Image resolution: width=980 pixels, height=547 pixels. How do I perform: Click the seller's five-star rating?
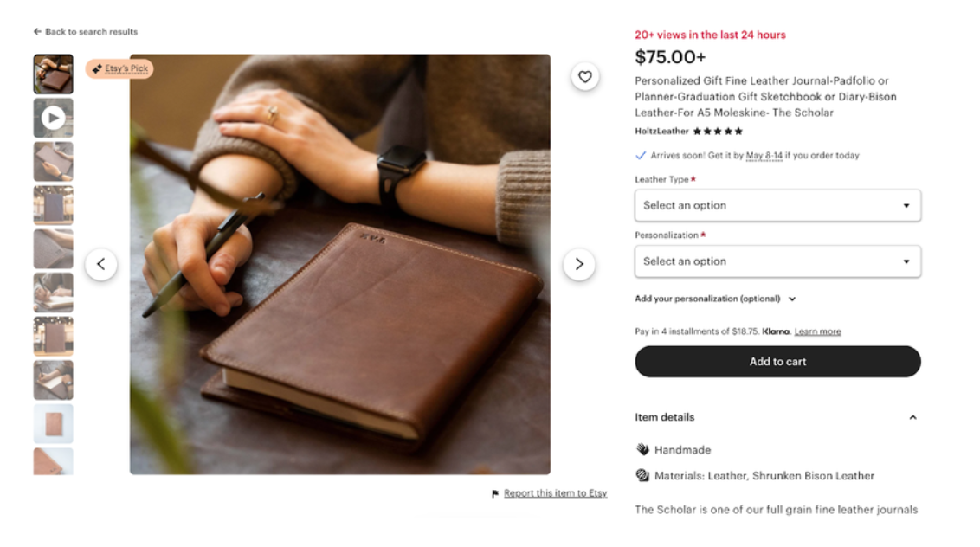718,132
